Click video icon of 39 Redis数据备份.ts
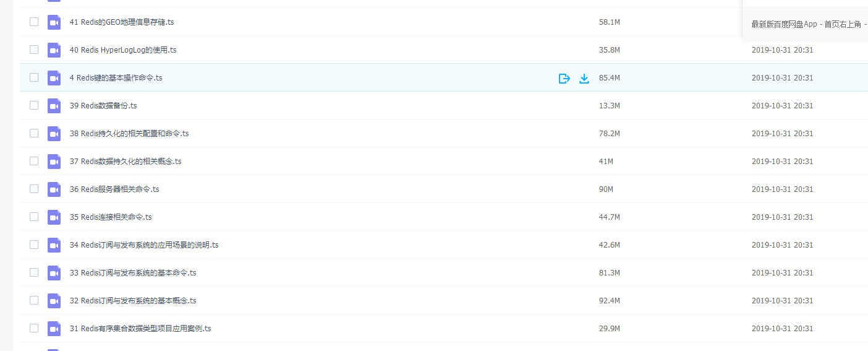 point(54,106)
